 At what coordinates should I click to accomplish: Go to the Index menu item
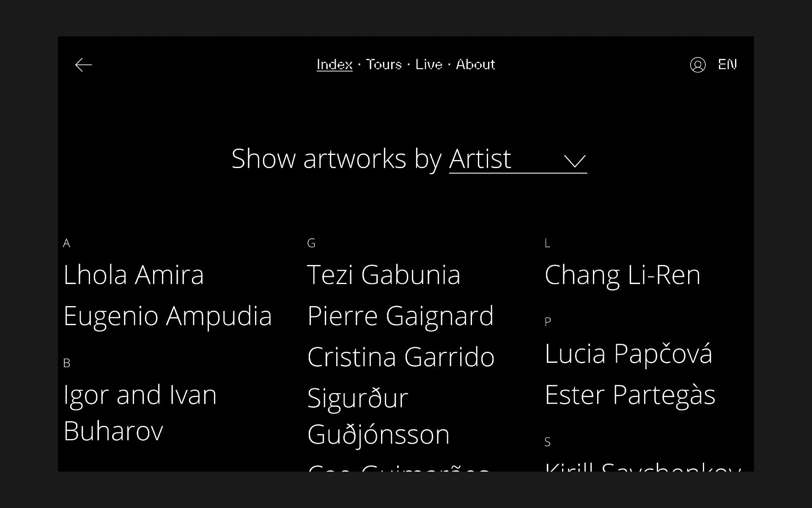[x=335, y=64]
